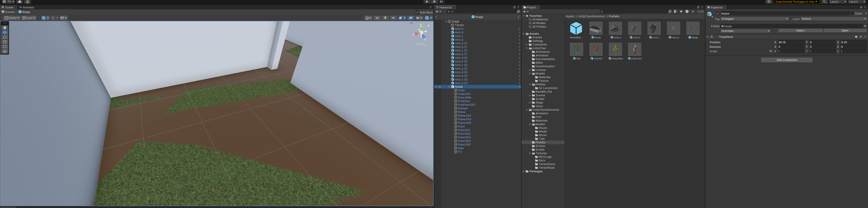Toggle scene lighting icon

tap(385, 18)
